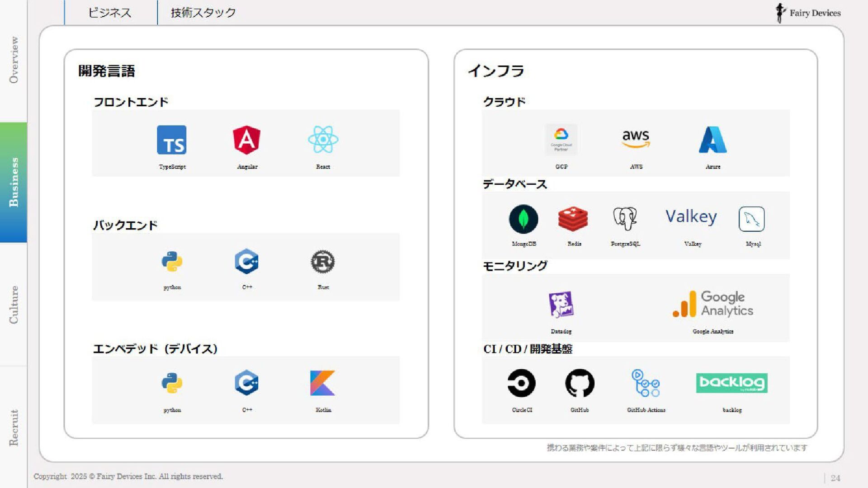Click the モニタリング section heading
Viewport: 868px width, 488px height.
(515, 266)
